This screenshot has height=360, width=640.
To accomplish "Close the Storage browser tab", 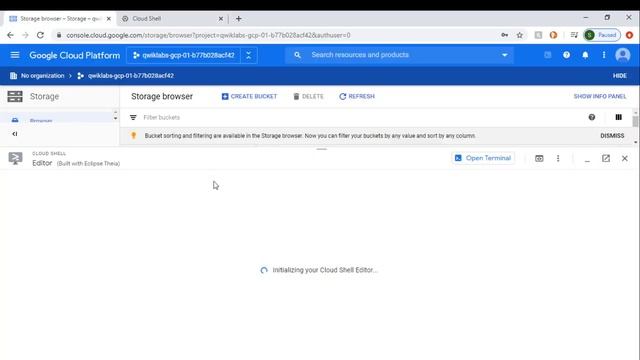I will (x=109, y=19).
